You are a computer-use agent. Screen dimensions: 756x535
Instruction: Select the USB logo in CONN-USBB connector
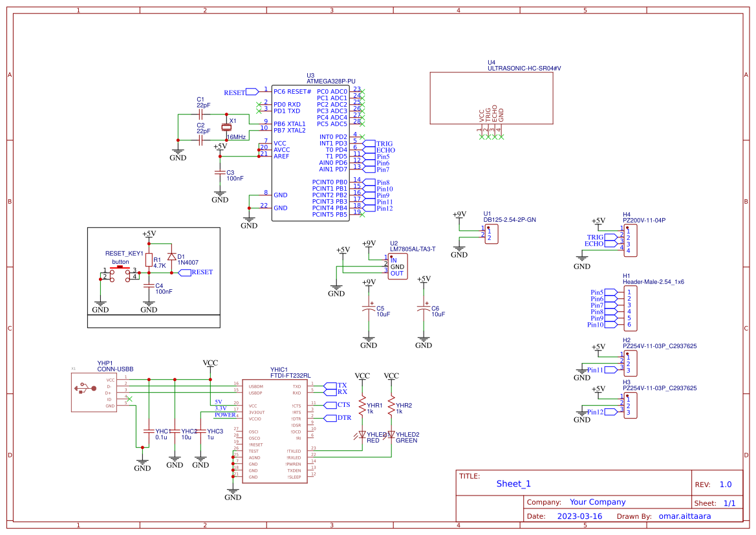(85, 388)
